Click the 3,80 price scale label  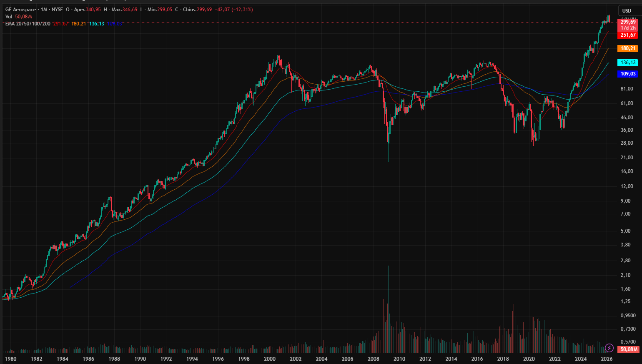pyautogui.click(x=626, y=245)
